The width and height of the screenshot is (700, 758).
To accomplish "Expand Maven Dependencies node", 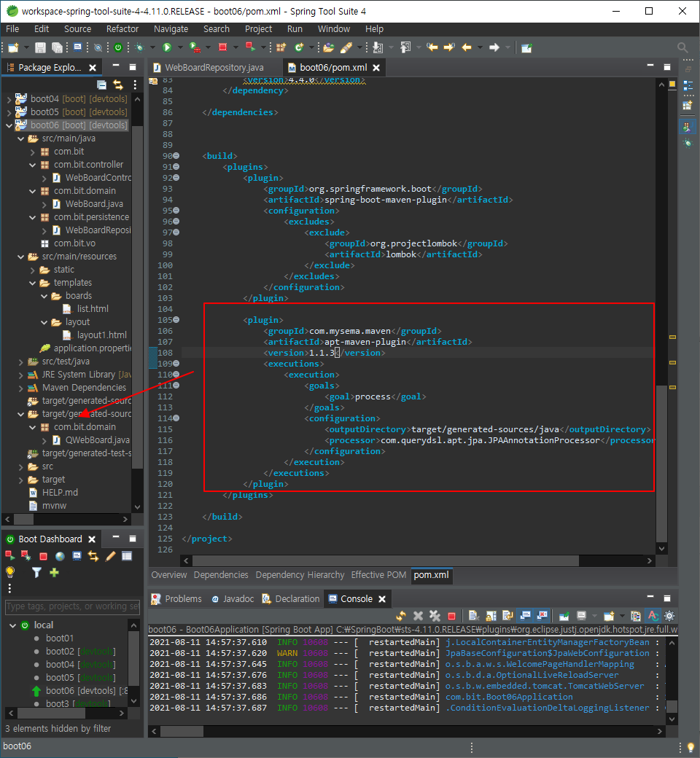I will [x=21, y=388].
